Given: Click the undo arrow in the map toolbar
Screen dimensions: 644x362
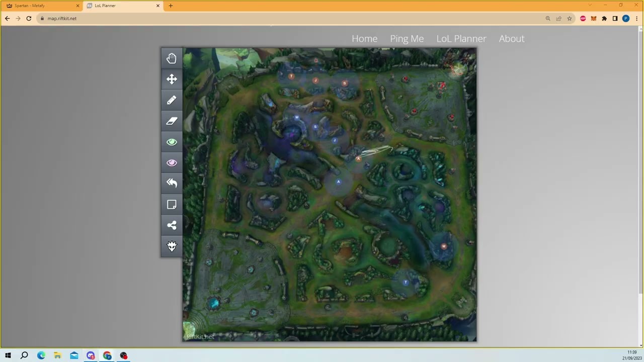Looking at the screenshot, I should tap(172, 183).
